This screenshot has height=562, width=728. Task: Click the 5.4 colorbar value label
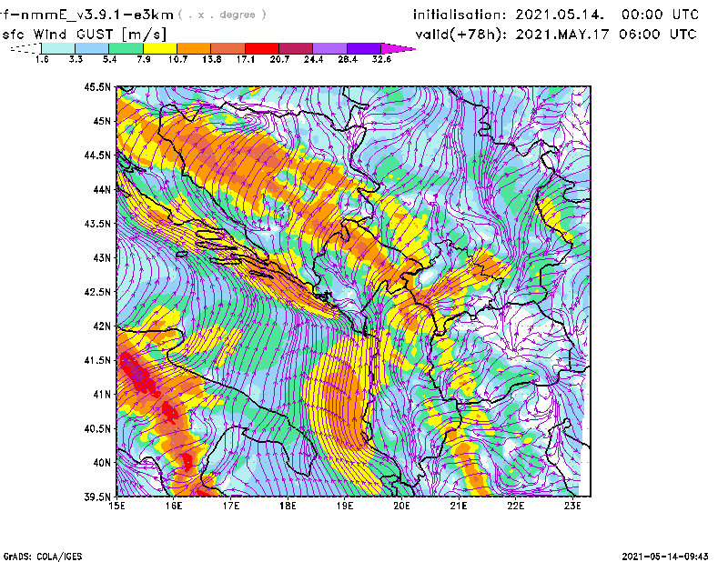[x=109, y=59]
